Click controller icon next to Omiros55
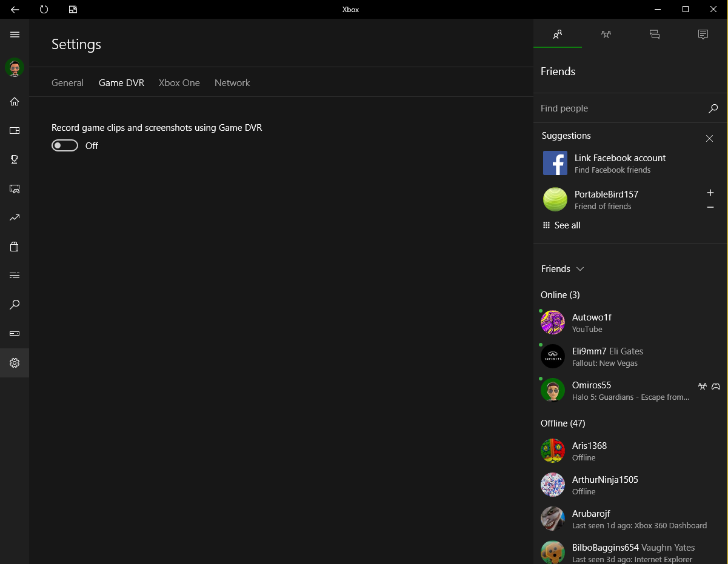The image size is (728, 564). tap(716, 386)
